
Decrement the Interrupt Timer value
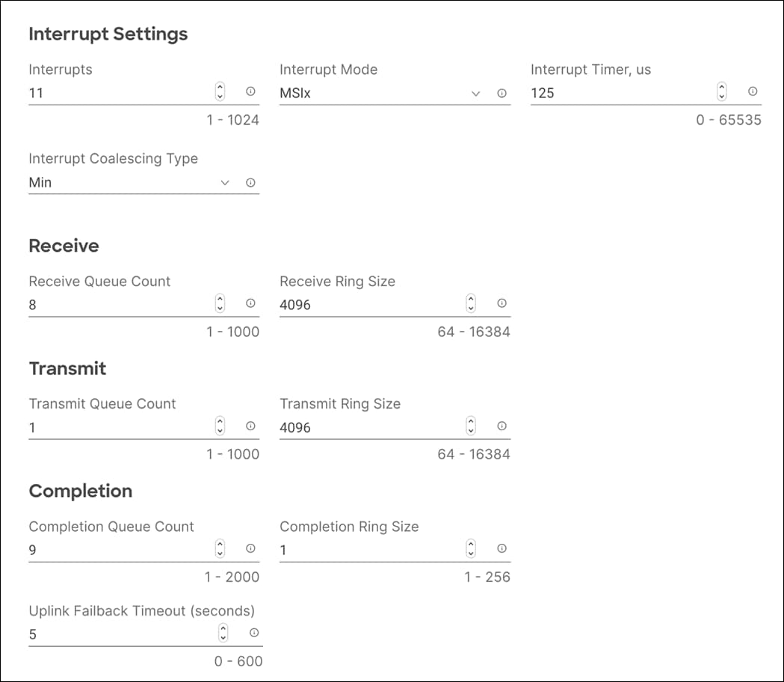point(720,97)
